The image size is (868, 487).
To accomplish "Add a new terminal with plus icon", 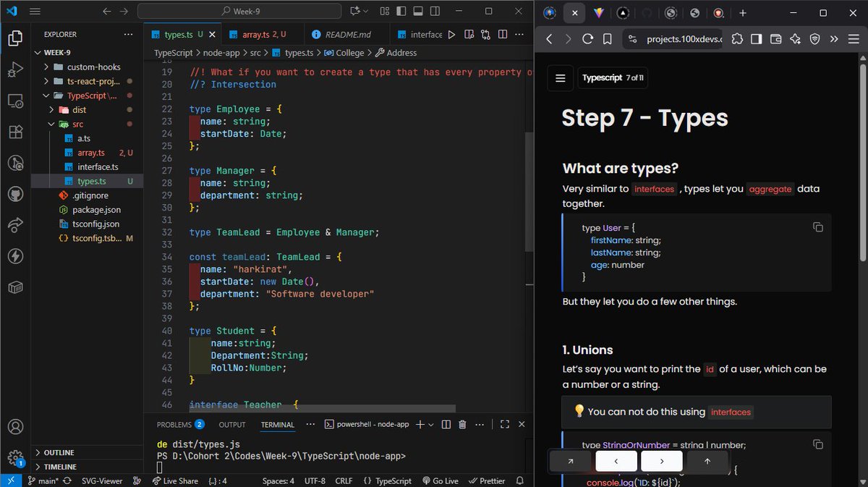I will click(420, 425).
